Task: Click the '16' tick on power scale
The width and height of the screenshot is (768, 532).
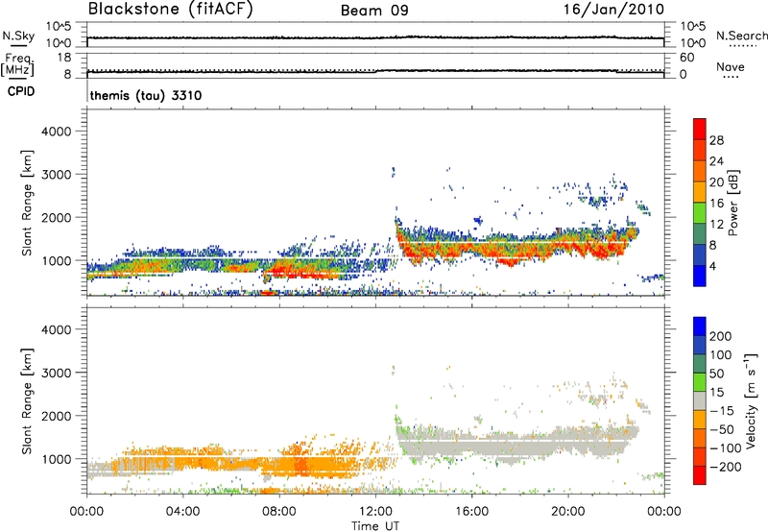Action: point(716,204)
